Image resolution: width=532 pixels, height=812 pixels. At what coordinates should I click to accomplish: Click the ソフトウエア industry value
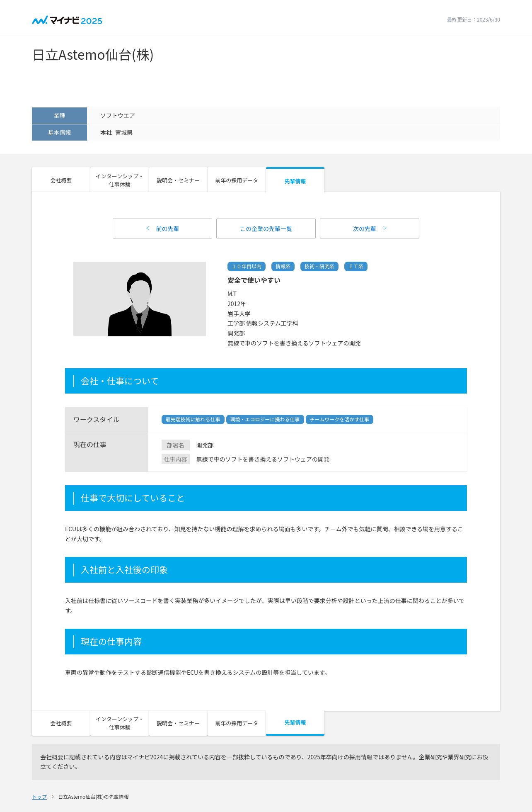click(x=118, y=116)
